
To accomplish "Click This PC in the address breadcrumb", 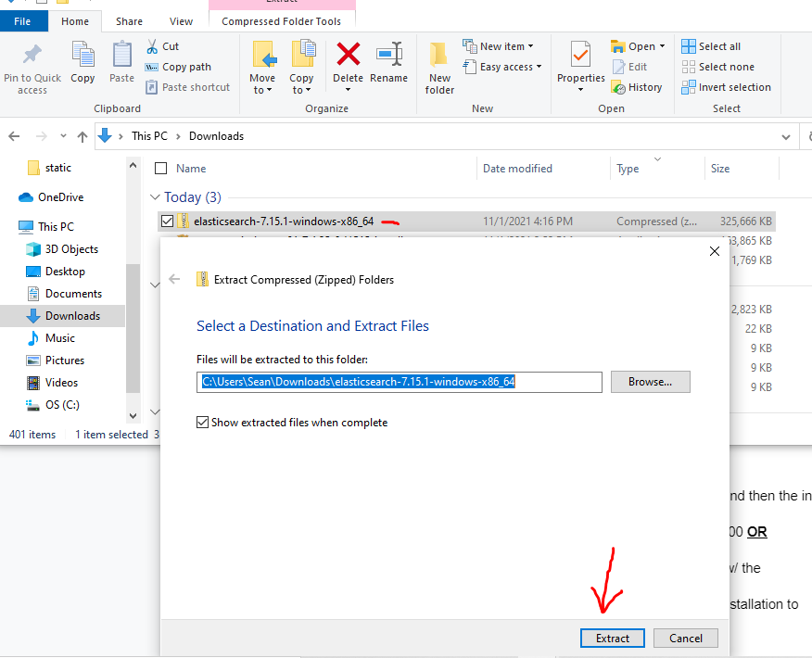I will click(x=149, y=136).
